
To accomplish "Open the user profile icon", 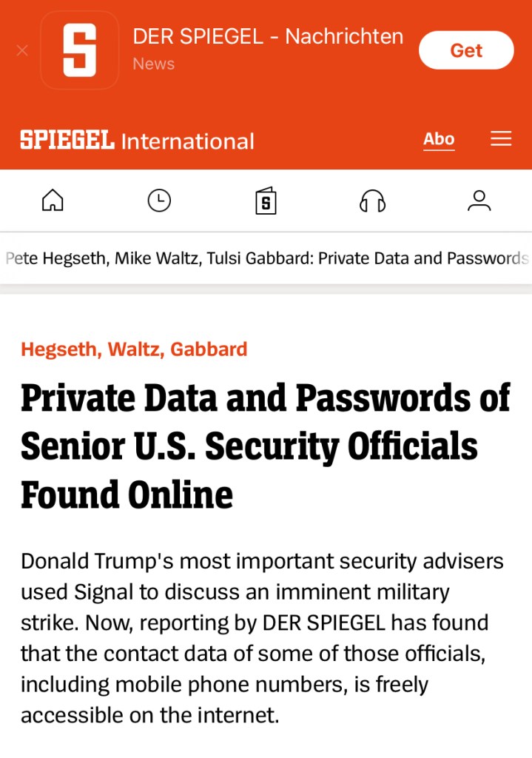I will (x=479, y=201).
